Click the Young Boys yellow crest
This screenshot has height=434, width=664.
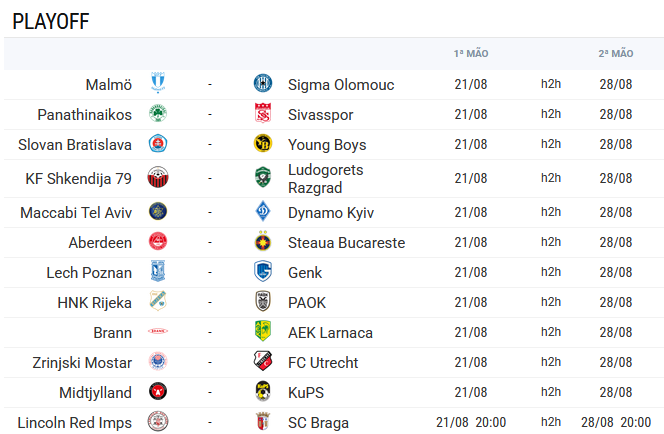(x=263, y=143)
